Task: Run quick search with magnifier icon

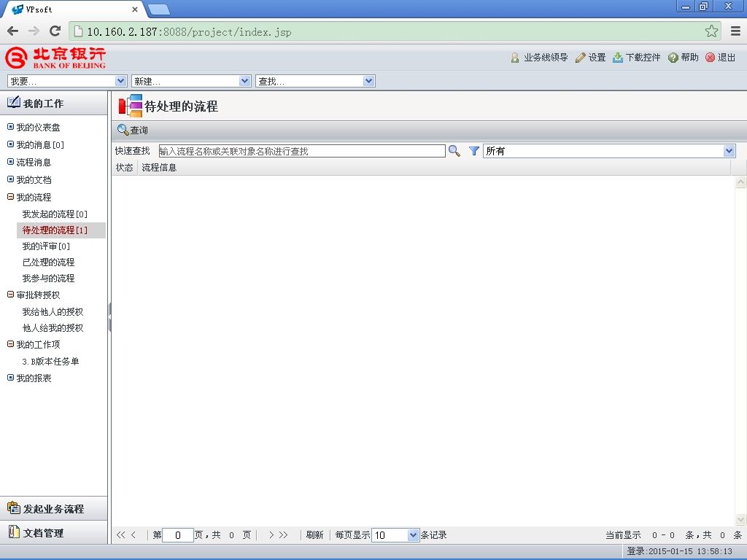Action: pos(454,151)
